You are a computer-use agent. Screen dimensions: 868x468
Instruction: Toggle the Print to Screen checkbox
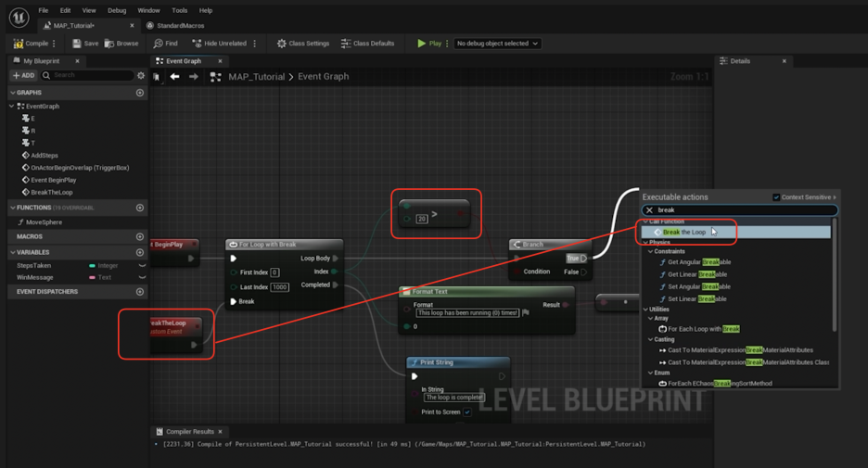click(467, 412)
